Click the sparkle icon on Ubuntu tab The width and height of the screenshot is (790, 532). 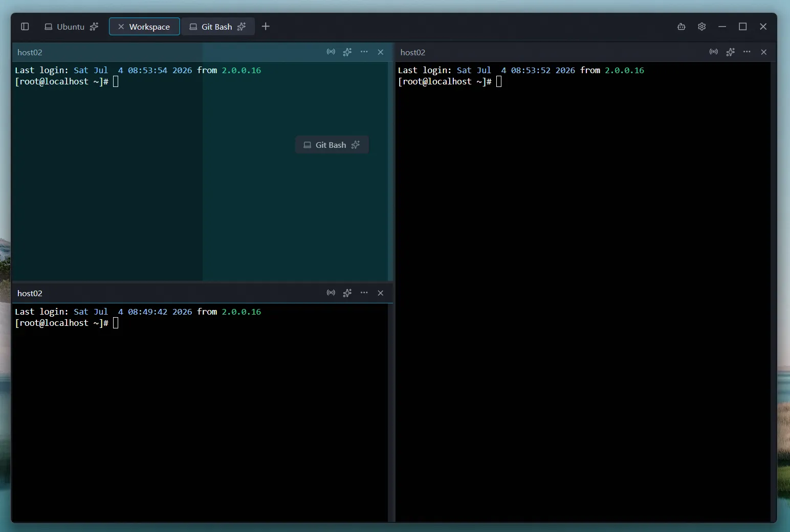click(94, 27)
